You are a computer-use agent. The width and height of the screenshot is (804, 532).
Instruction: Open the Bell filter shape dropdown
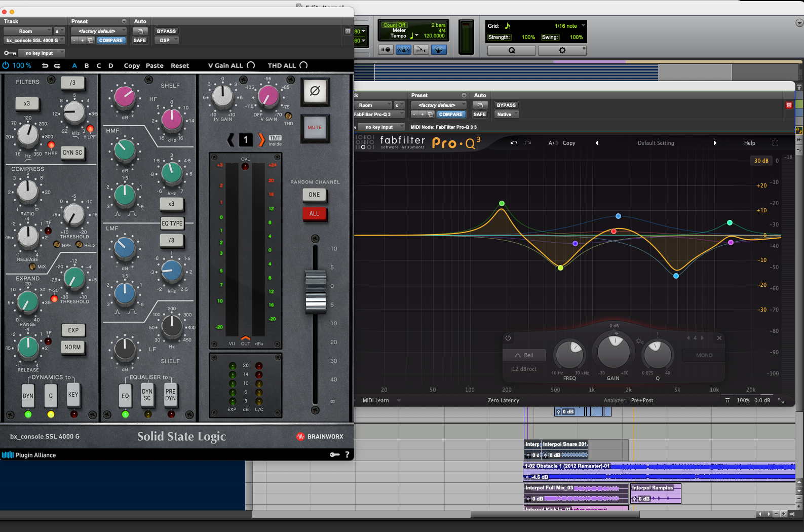click(524, 355)
